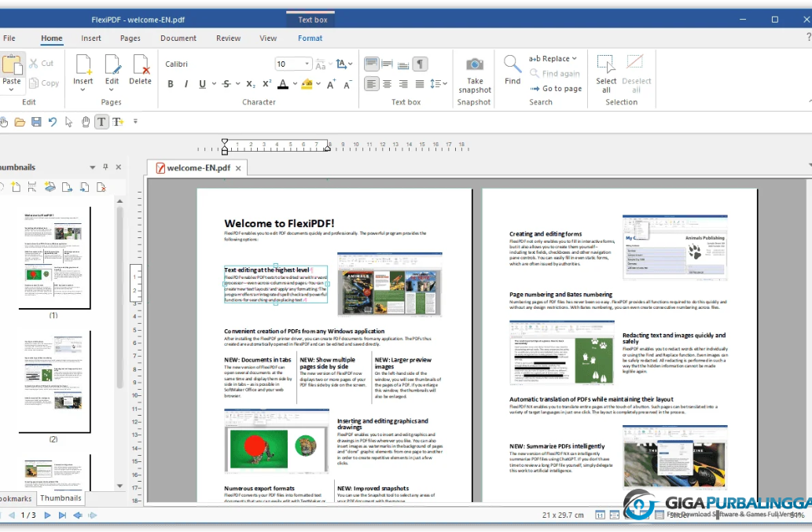Click the Cut scissors button
The width and height of the screenshot is (812, 532).
(41, 63)
